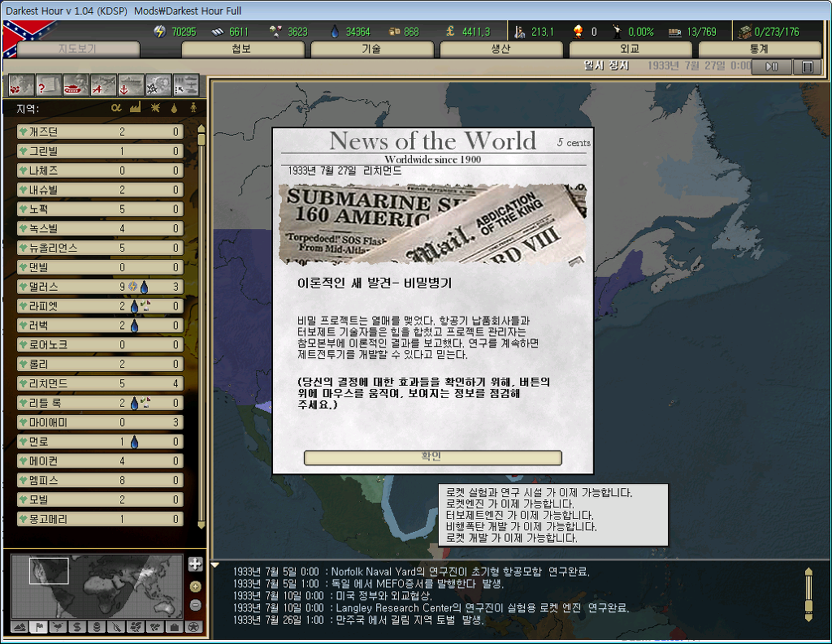Sort regions by the oil drop column icon
Screen dimensions: 832x644
point(174,108)
